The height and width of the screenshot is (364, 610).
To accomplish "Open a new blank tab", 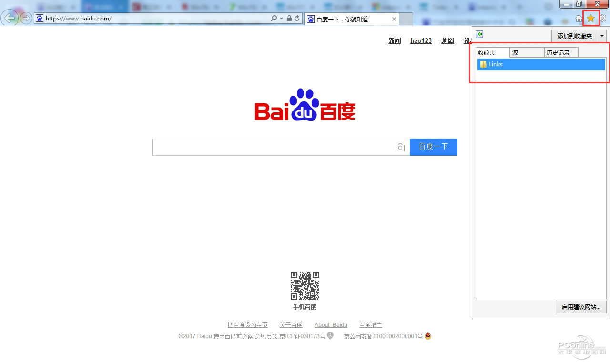I will point(406,19).
